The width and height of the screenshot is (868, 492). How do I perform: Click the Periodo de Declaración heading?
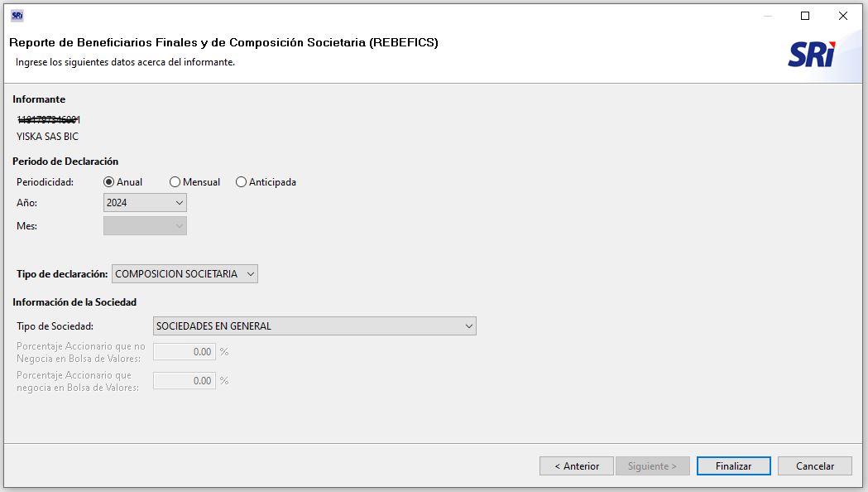65,162
